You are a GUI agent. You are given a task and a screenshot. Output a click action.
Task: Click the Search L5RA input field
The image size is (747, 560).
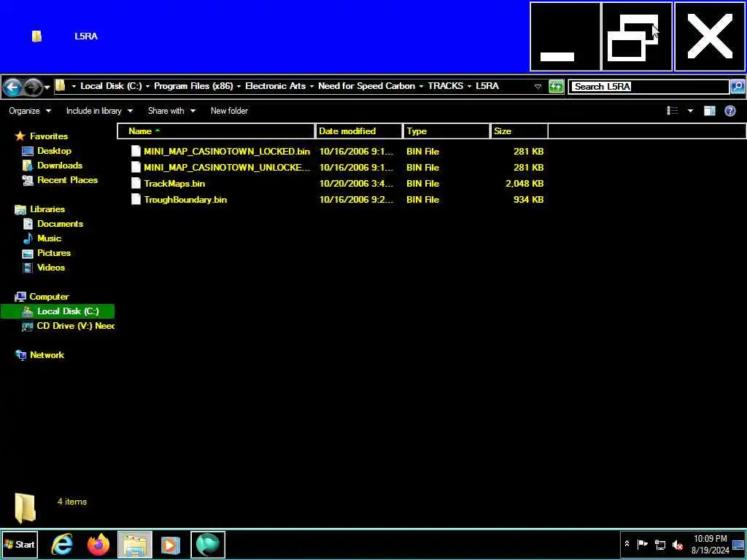[649, 87]
